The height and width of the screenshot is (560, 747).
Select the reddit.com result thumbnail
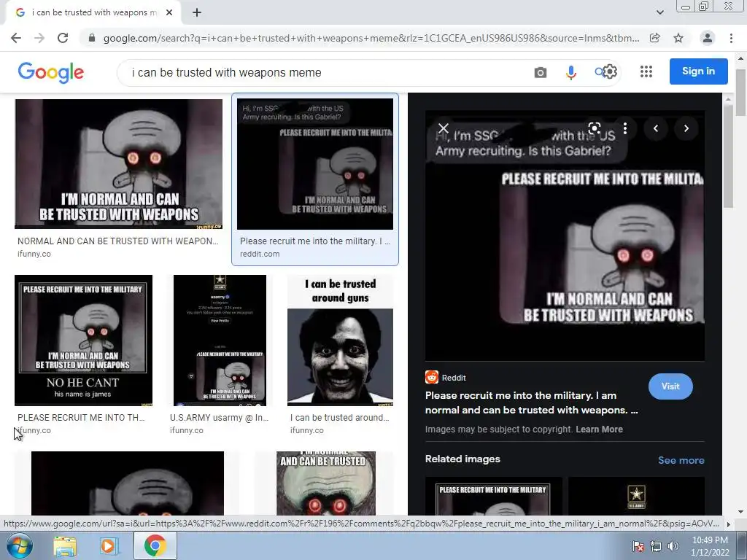(315, 164)
